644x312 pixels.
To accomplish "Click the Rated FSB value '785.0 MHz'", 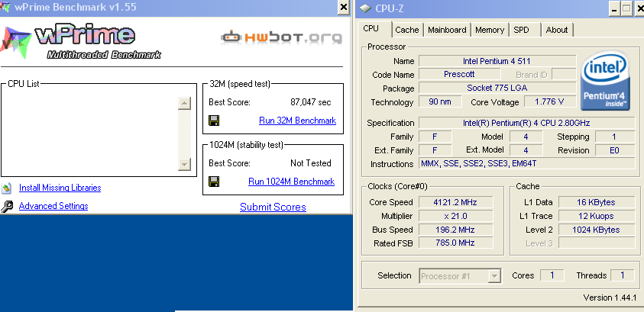I will coord(455,243).
